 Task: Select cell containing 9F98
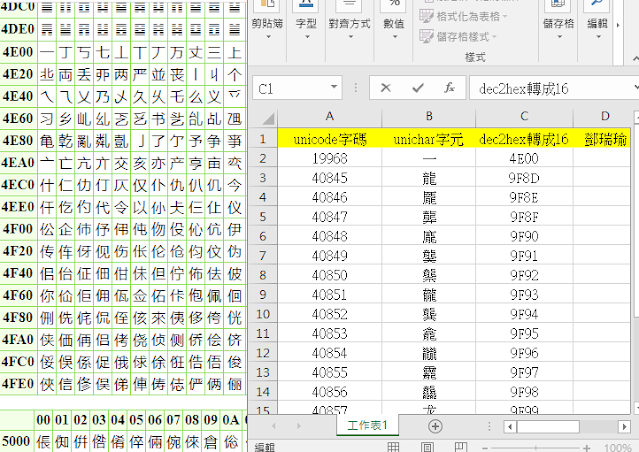(x=524, y=392)
